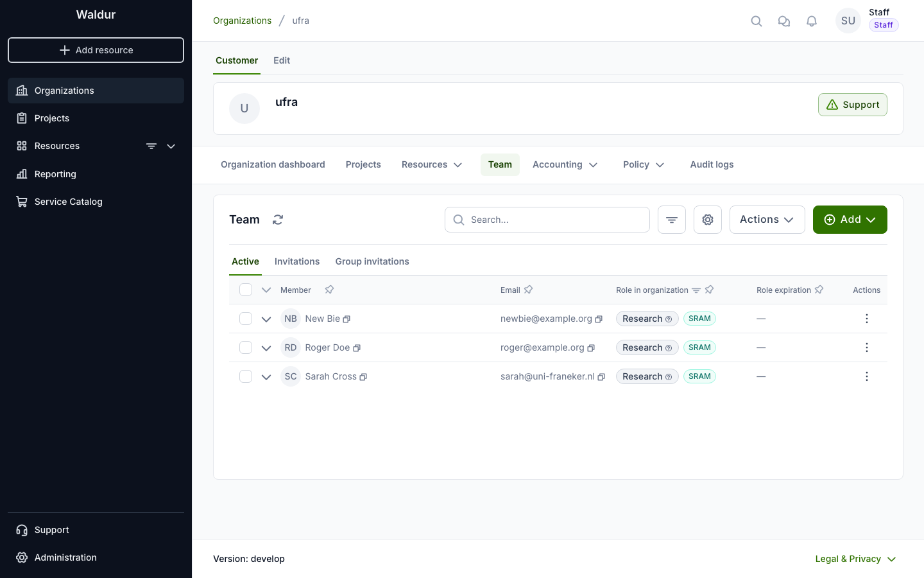Screen dimensions: 924x578
Task: Open the chat messages icon
Action: (784, 21)
